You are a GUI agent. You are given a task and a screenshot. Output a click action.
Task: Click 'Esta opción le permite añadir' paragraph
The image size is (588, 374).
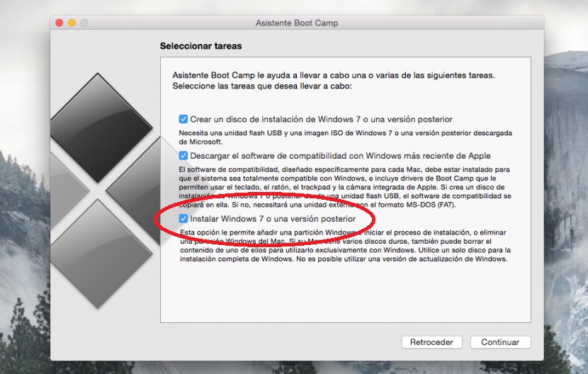pos(345,246)
